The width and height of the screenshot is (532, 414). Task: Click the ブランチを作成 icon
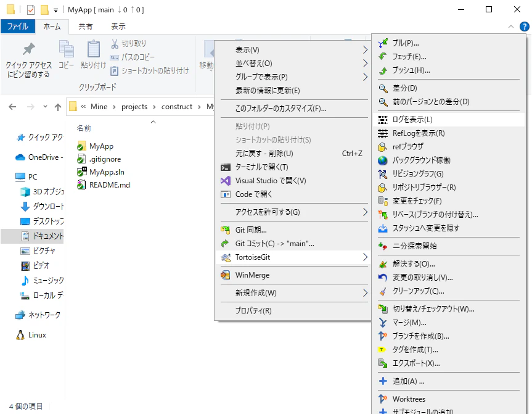tap(383, 336)
